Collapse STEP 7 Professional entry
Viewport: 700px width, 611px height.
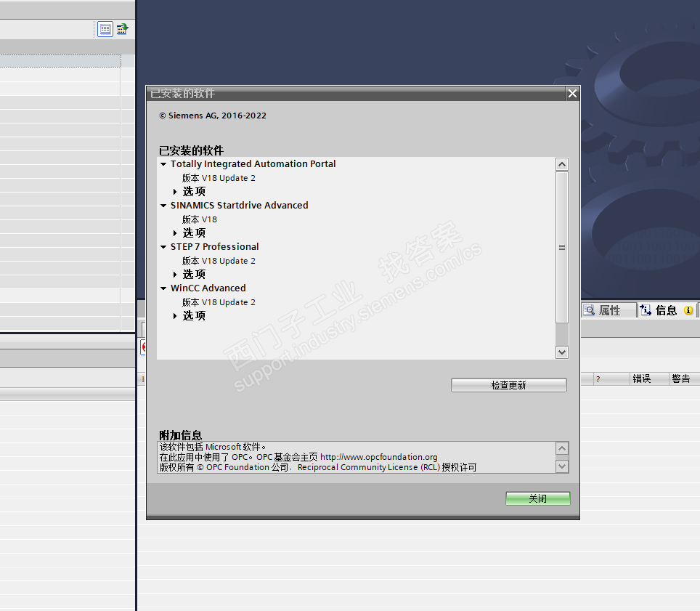(x=163, y=247)
